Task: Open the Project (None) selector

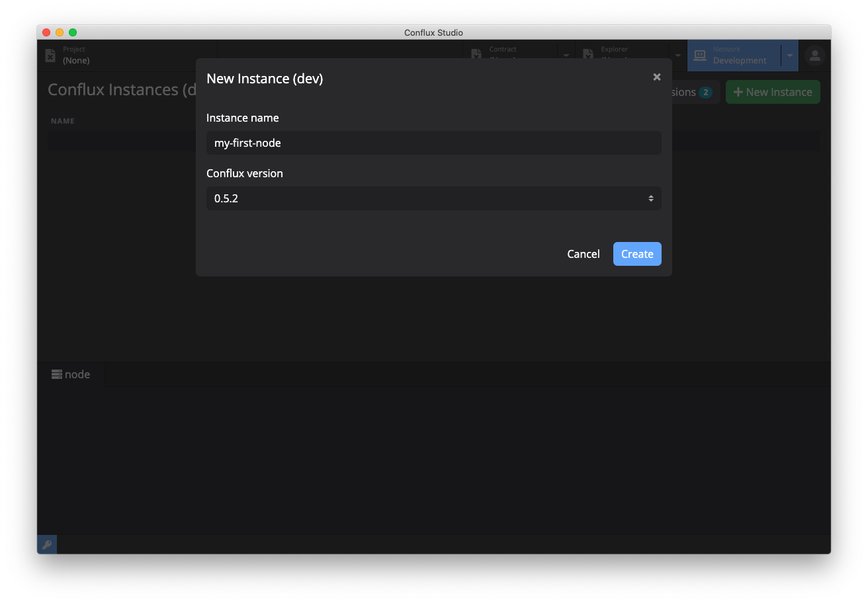Action: (127, 56)
